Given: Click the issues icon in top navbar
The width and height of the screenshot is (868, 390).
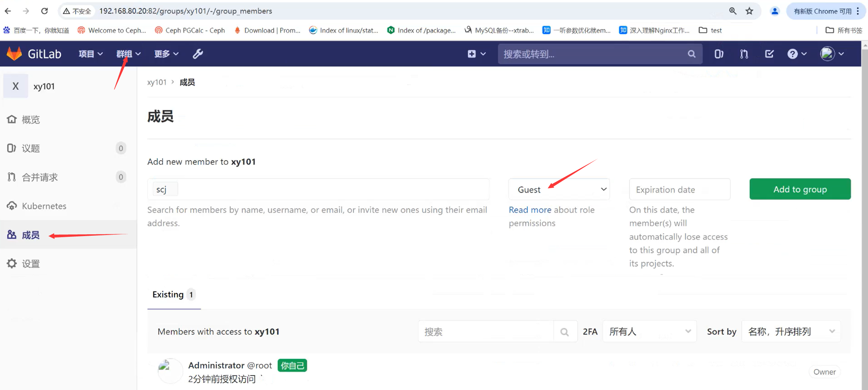Looking at the screenshot, I should click(718, 54).
